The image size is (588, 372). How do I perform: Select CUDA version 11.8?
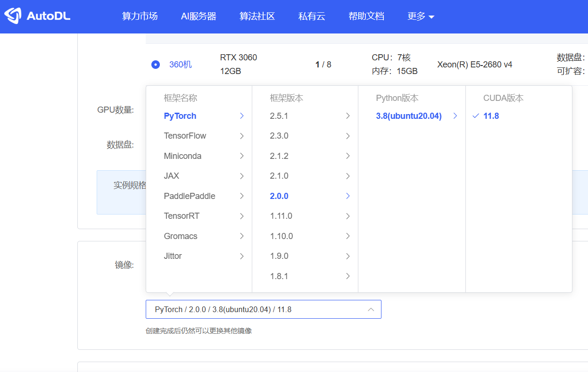coord(491,116)
